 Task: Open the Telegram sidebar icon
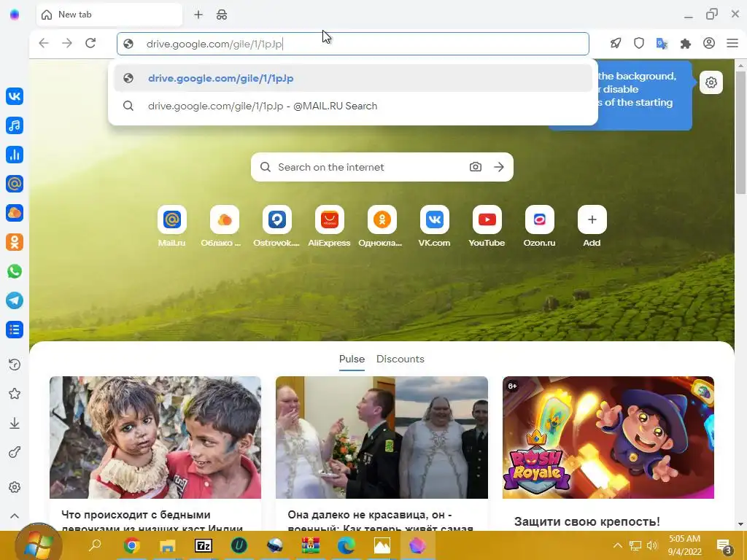point(15,300)
